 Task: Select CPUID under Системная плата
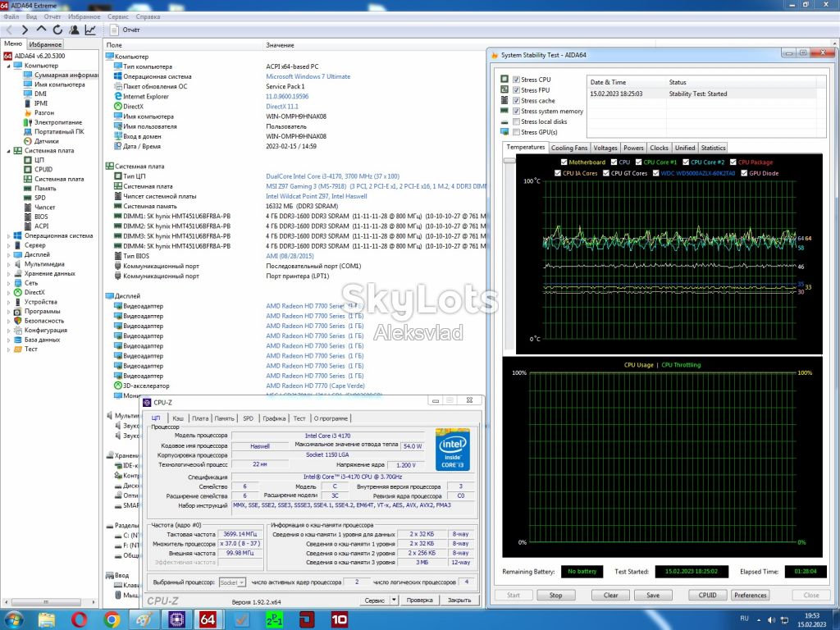coord(43,169)
